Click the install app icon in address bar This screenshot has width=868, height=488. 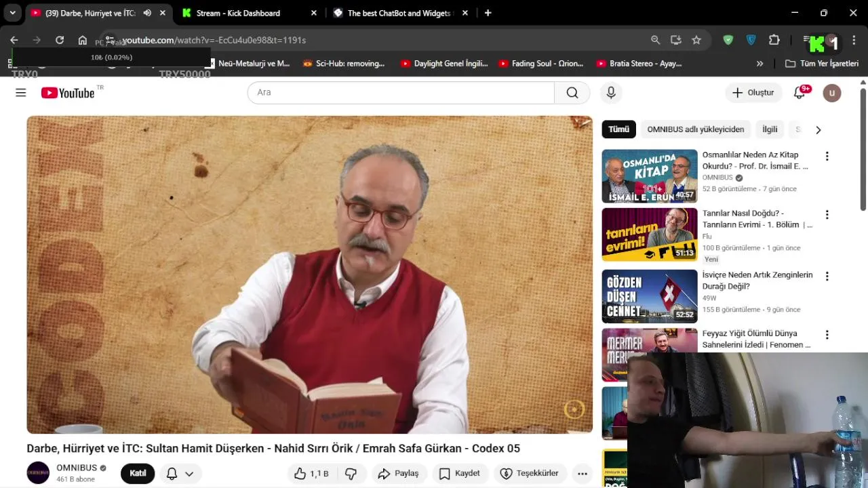click(676, 40)
